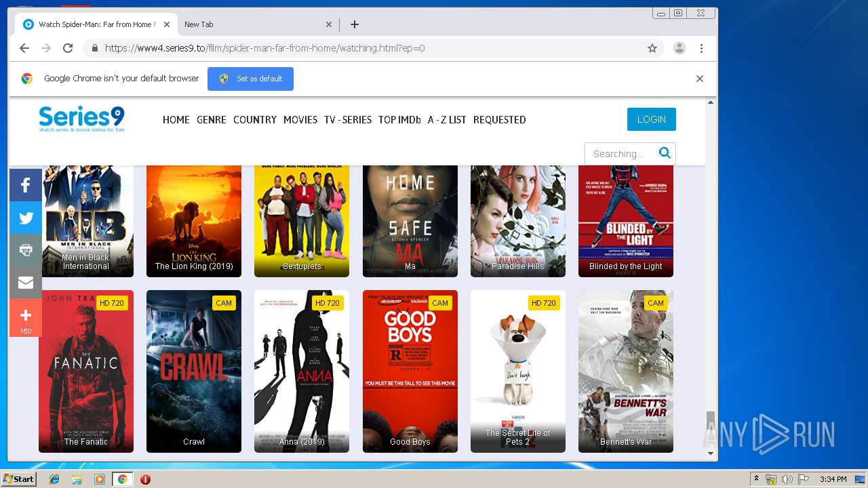The image size is (868, 488).
Task: Open The Fanatic movie poster
Action: click(x=86, y=371)
